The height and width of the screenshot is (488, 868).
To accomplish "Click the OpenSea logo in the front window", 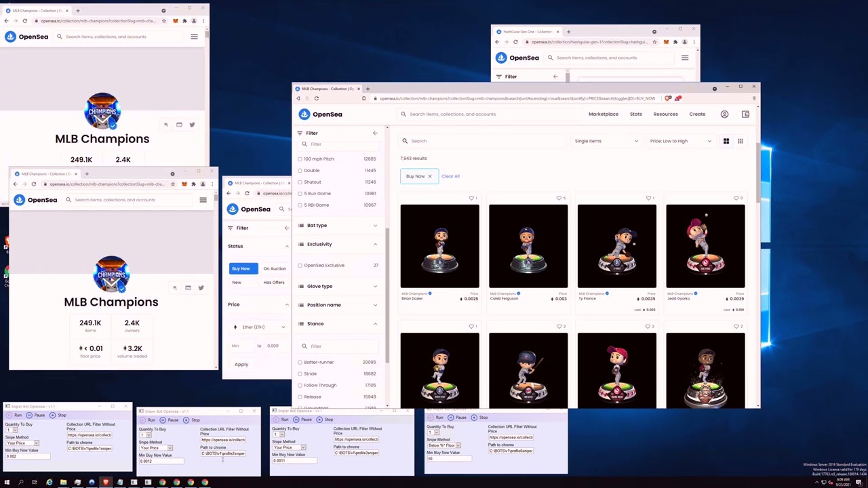I will click(x=320, y=114).
